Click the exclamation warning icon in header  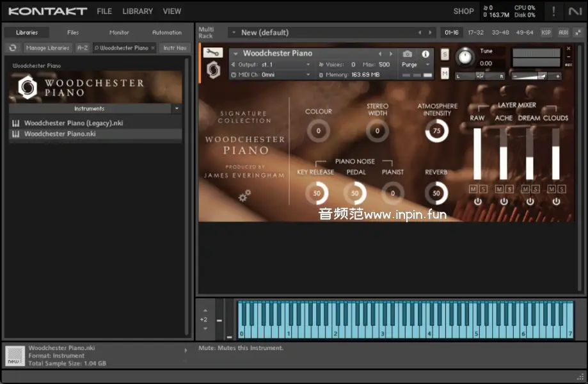pyautogui.click(x=553, y=12)
